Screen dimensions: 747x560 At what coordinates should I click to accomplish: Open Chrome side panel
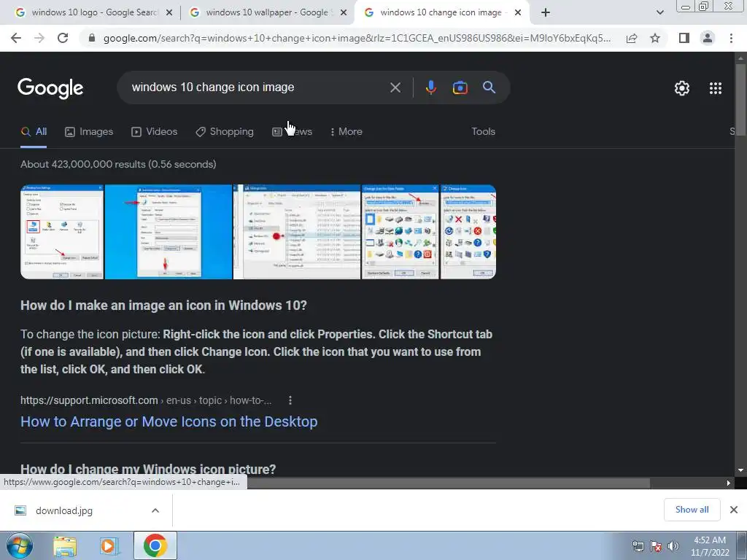(x=684, y=38)
